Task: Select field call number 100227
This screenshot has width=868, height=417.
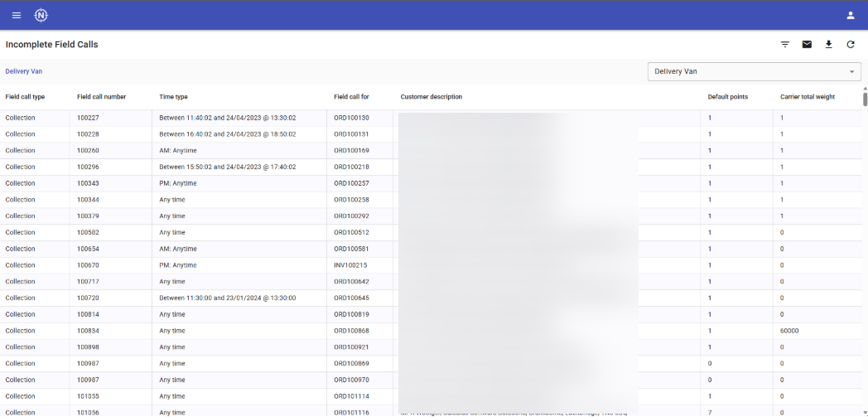Action: (88, 118)
